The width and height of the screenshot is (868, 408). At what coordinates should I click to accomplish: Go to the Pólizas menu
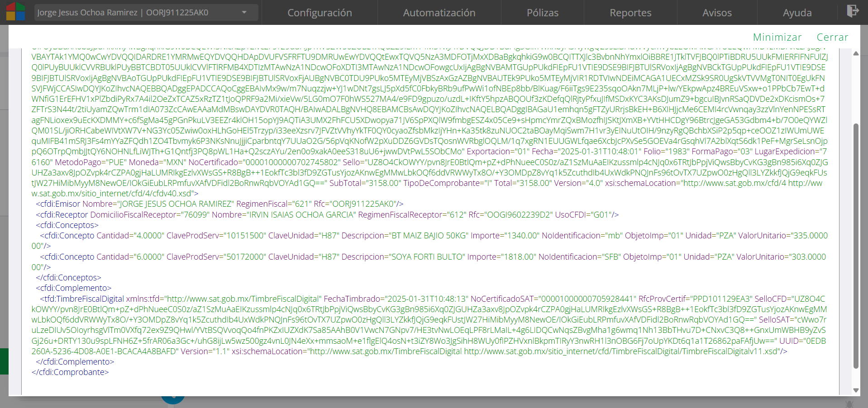click(542, 13)
